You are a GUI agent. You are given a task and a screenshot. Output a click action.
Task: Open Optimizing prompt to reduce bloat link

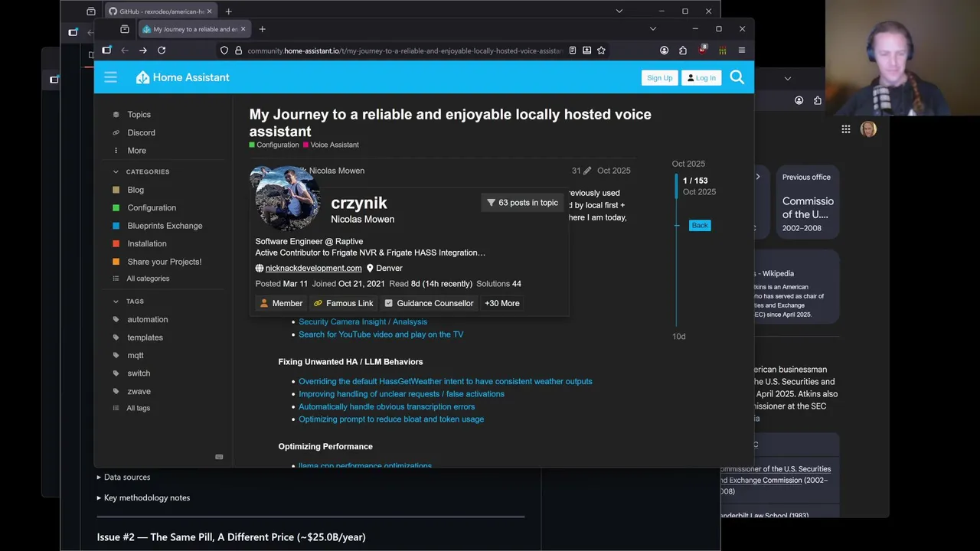point(390,419)
